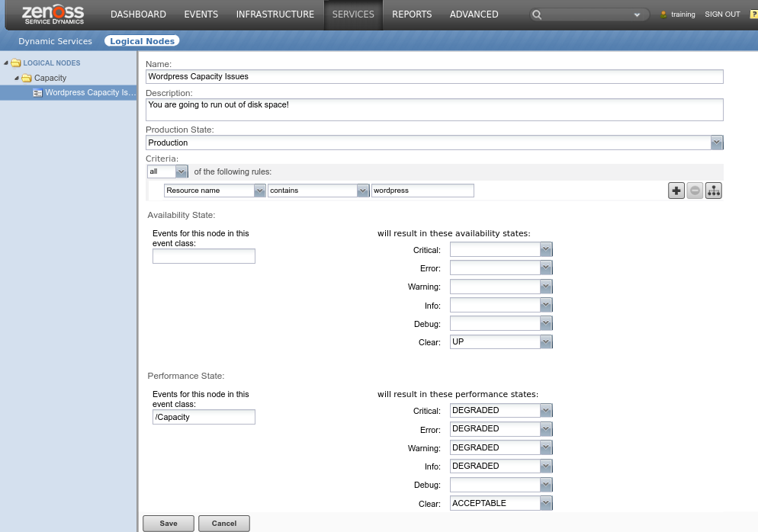Switch to the Dynamic Services tab
Screen dimensions: 758x532
click(x=55, y=41)
